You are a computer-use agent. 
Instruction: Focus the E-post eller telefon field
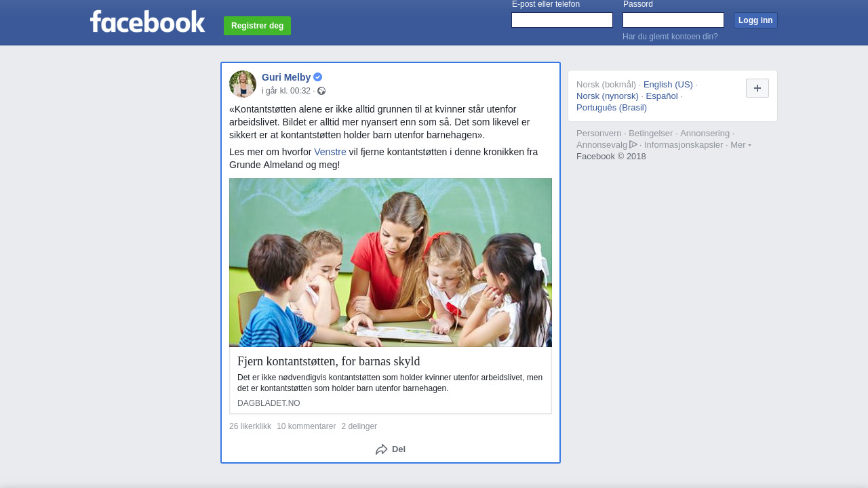coord(562,20)
